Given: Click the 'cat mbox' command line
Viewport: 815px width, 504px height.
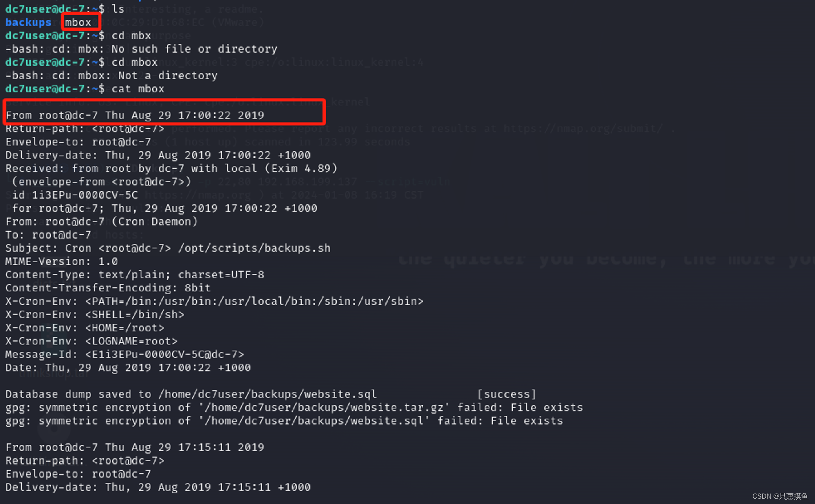Looking at the screenshot, I should [x=84, y=89].
